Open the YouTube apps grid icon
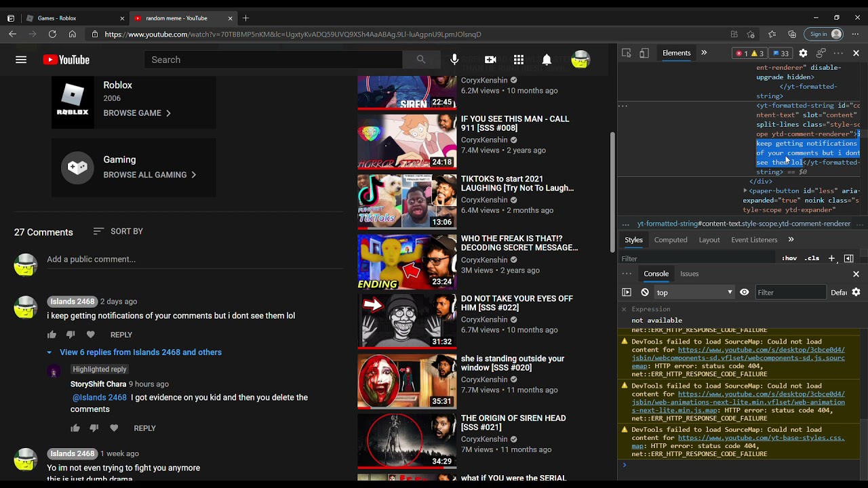Screen dimensions: 868x488 (x=519, y=60)
